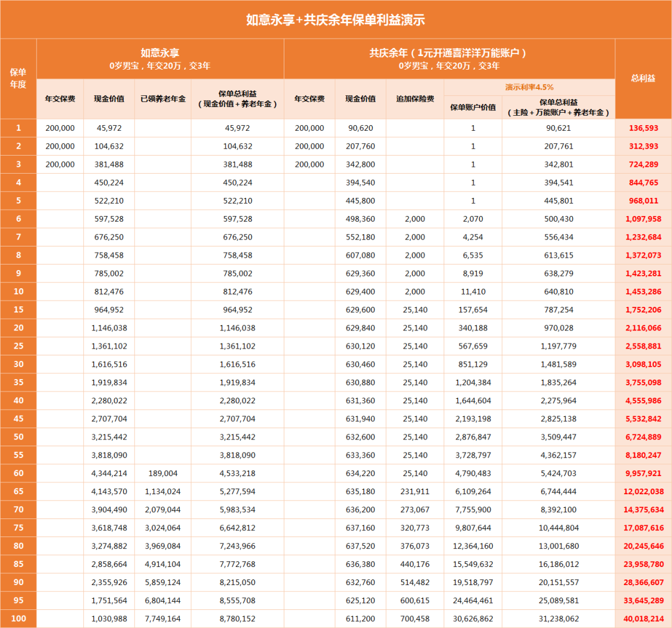Image resolution: width=672 pixels, height=628 pixels.
Task: Click the 年交保费 header under 如意永享
Action: 59,98
